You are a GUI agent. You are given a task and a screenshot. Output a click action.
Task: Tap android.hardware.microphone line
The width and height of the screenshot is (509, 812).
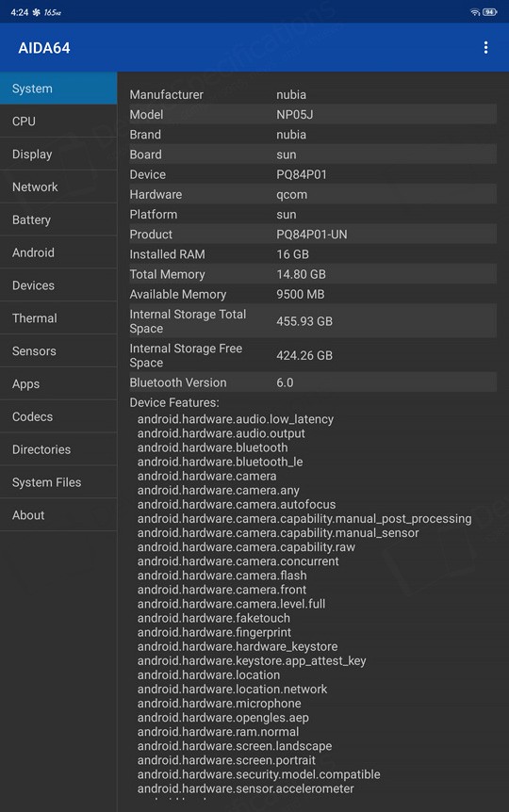click(x=220, y=704)
